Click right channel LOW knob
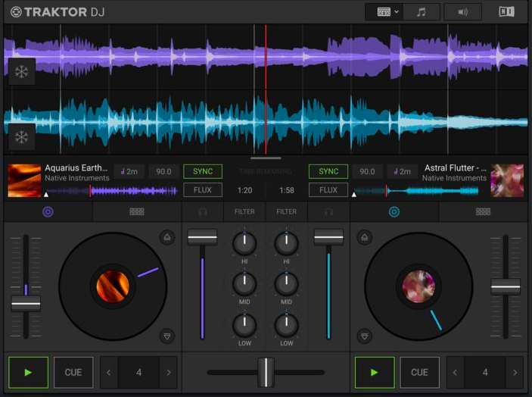The width and height of the screenshot is (532, 397). pyautogui.click(x=286, y=325)
